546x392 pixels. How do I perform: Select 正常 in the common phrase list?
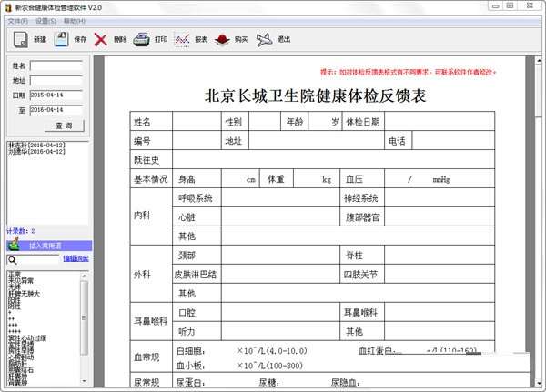tap(15, 274)
